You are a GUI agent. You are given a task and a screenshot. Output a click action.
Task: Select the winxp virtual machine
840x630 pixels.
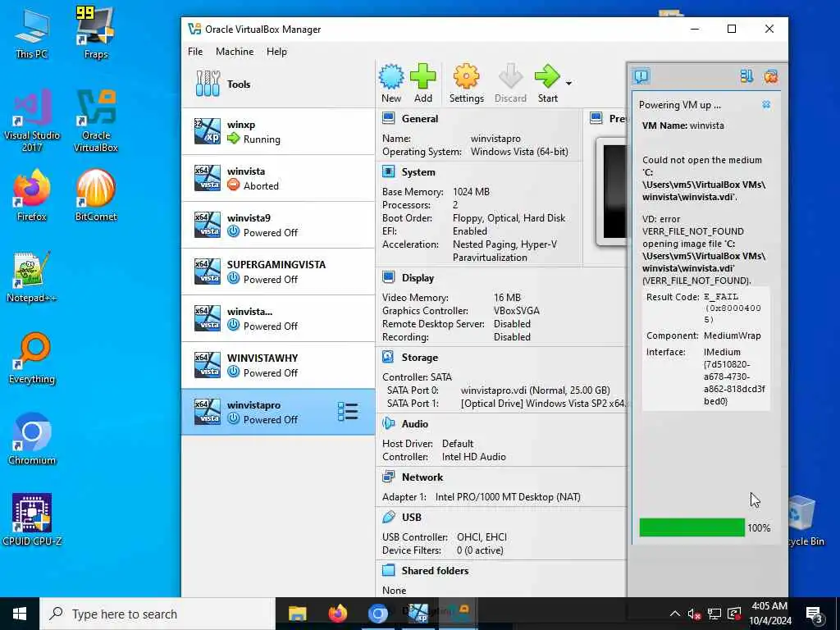[278, 131]
